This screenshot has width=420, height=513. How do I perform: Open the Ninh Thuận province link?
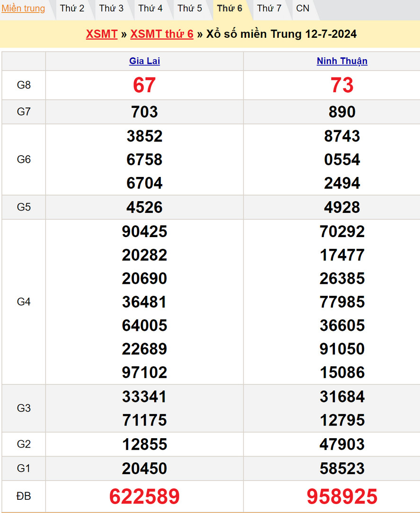tap(342, 61)
